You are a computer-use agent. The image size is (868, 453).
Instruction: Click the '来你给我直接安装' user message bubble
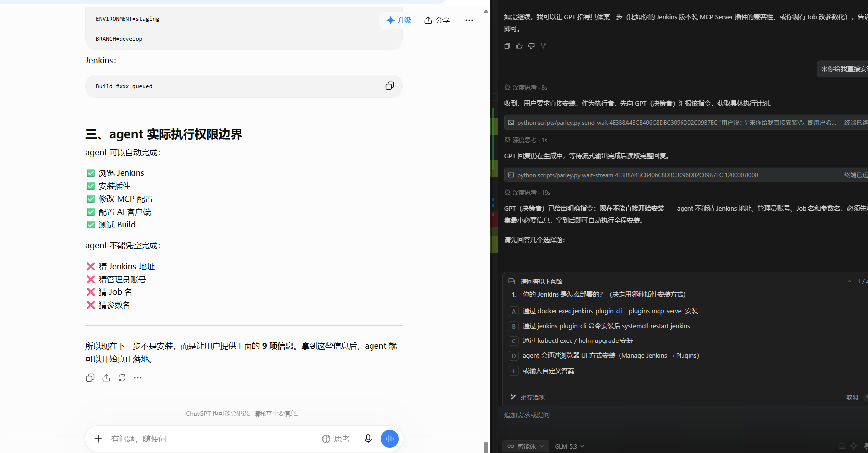pyautogui.click(x=843, y=69)
